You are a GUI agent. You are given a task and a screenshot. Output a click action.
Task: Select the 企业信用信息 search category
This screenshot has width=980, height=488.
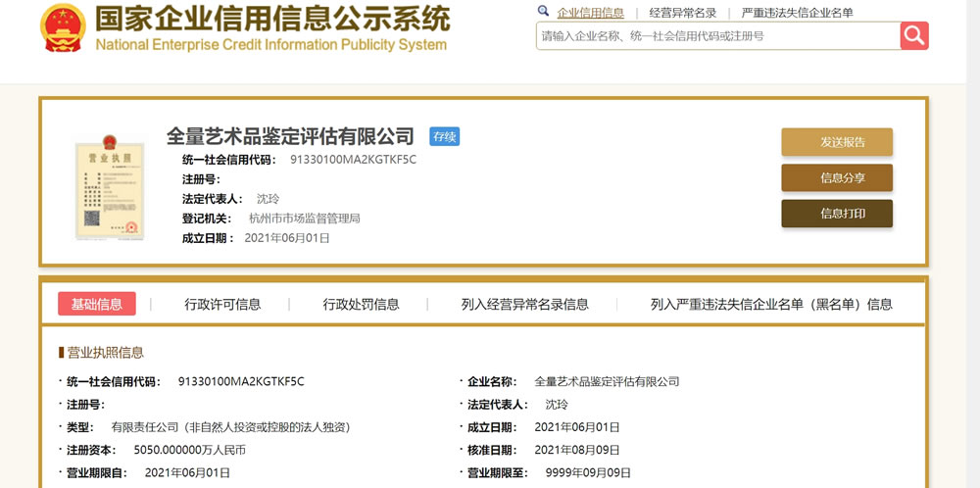[x=591, y=13]
